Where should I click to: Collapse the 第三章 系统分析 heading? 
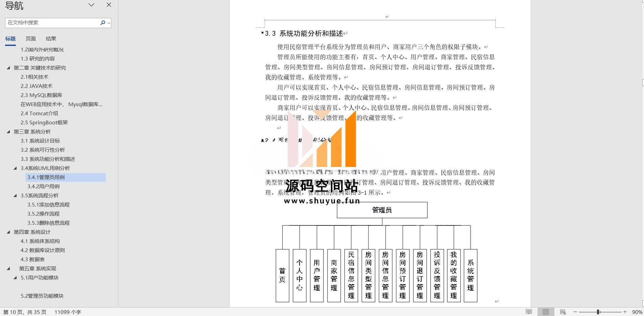(x=8, y=131)
